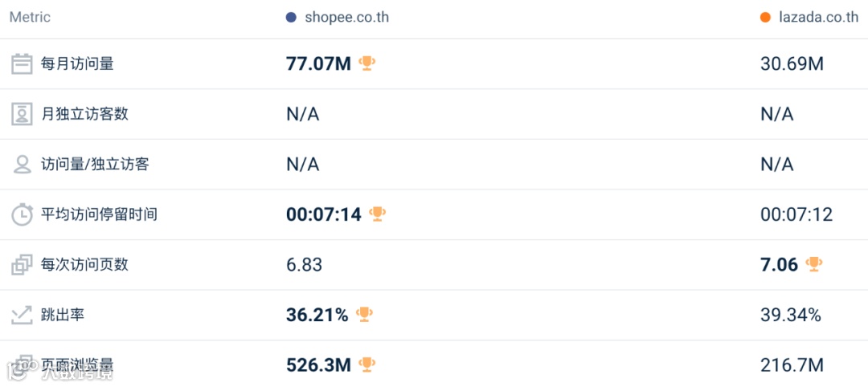
Task: Click the calendar icon beside 每月访问量
Action: (23, 64)
